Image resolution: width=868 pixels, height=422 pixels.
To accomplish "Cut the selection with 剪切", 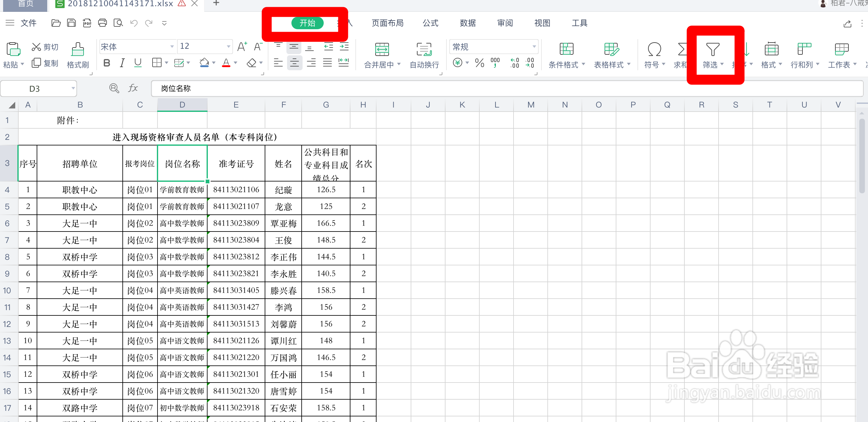I will coord(45,47).
